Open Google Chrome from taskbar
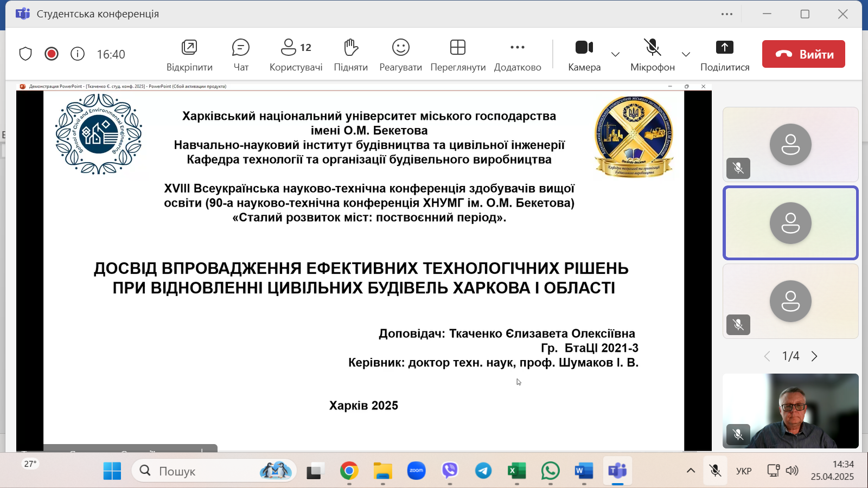 (349, 471)
